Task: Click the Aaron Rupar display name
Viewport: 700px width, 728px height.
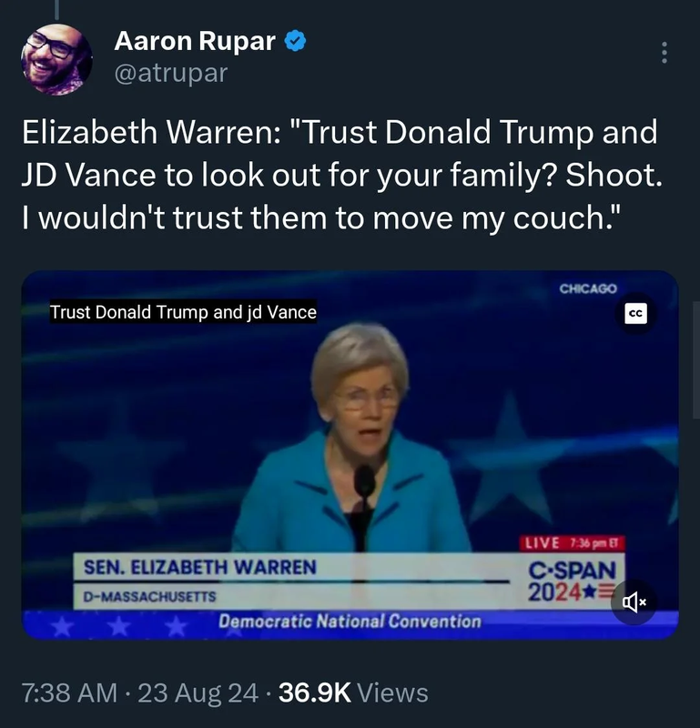Action: pyautogui.click(x=195, y=41)
